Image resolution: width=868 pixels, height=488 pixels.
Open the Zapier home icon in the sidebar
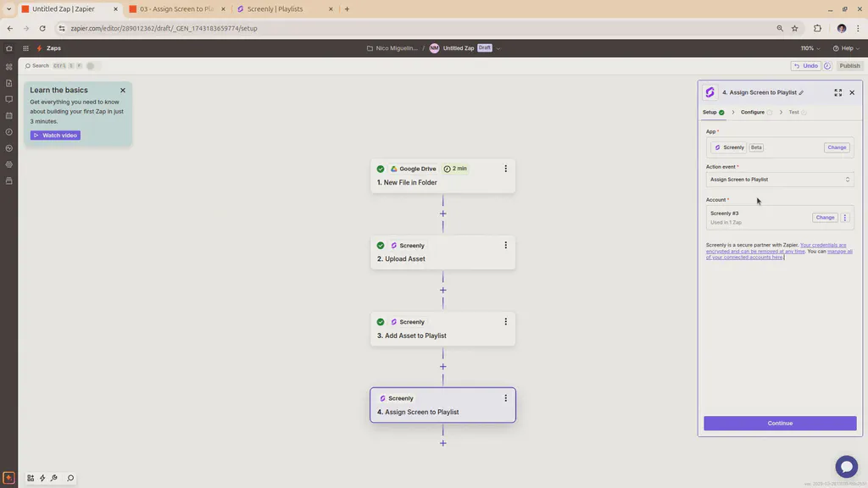click(x=8, y=47)
